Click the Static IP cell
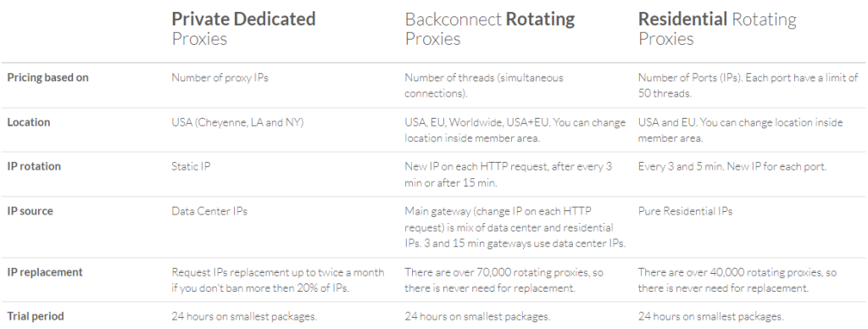Image resolution: width=868 pixels, height=329 pixels. coord(191,166)
